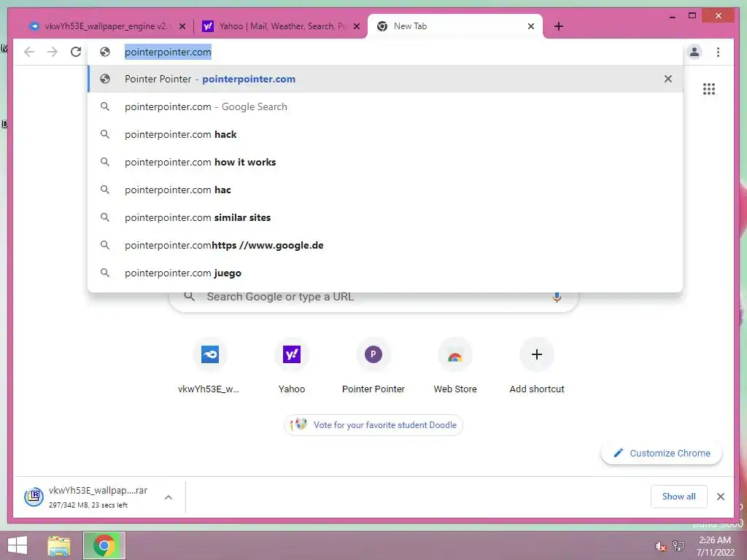The width and height of the screenshot is (747, 560).
Task: Open Pointer Pointer pointerpointer.com suggestion
Action: [x=385, y=79]
